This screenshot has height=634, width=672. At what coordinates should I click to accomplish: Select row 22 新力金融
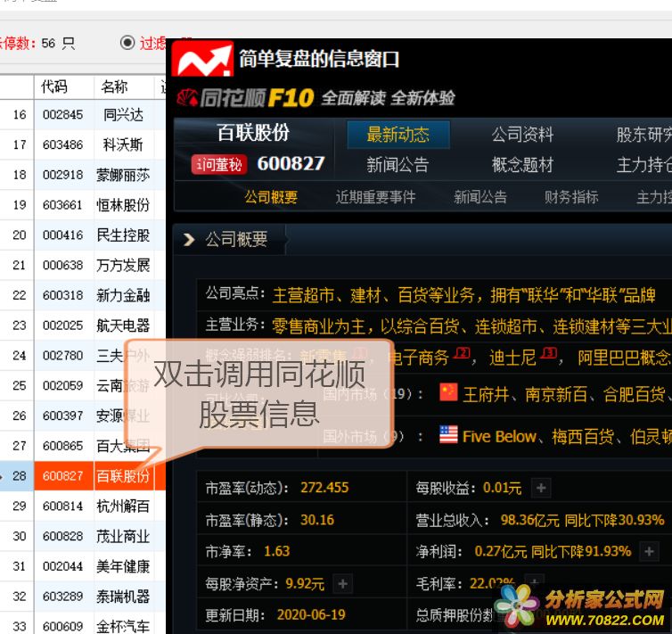tap(83, 295)
